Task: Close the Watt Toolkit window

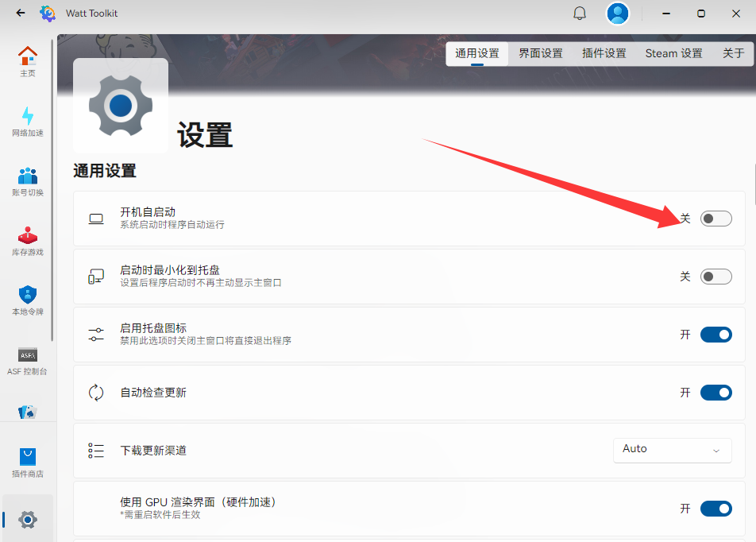Action: (735, 14)
